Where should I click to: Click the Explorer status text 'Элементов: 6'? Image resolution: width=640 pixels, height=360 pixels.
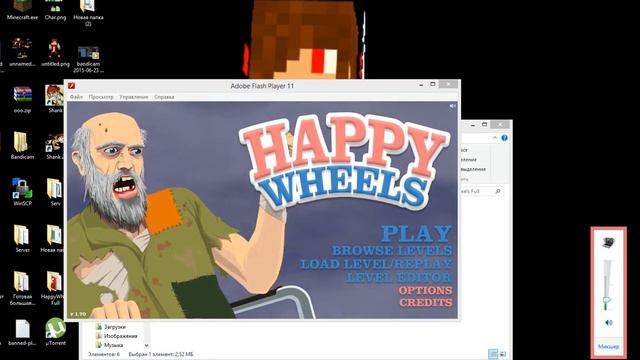104,355
